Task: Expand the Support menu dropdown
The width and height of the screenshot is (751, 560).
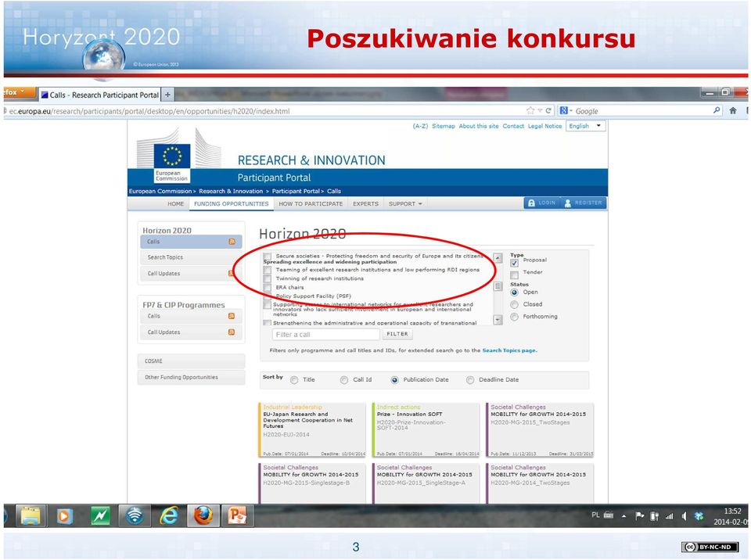Action: [x=405, y=203]
